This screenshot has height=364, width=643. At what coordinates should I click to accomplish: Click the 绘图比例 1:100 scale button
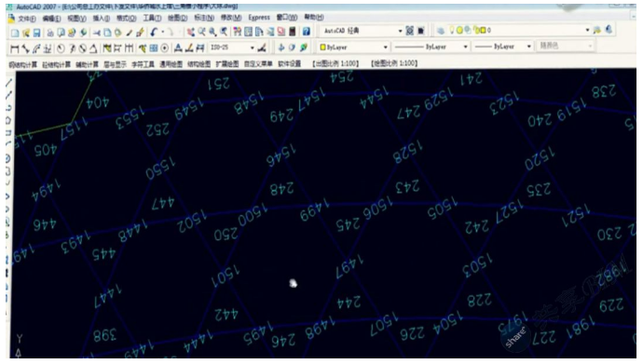coord(394,63)
